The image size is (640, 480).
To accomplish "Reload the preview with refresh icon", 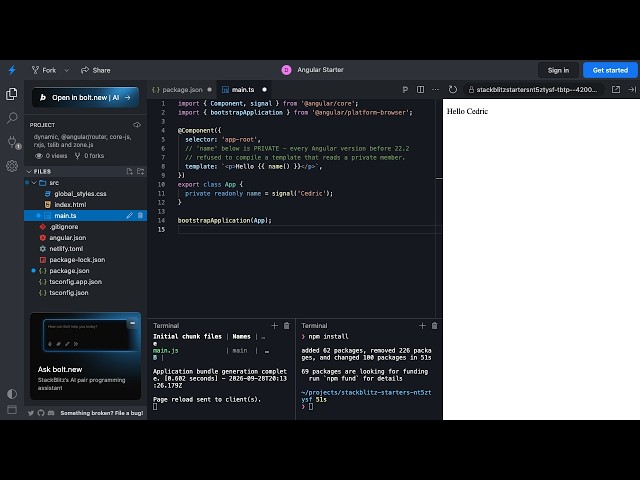I will [x=453, y=89].
